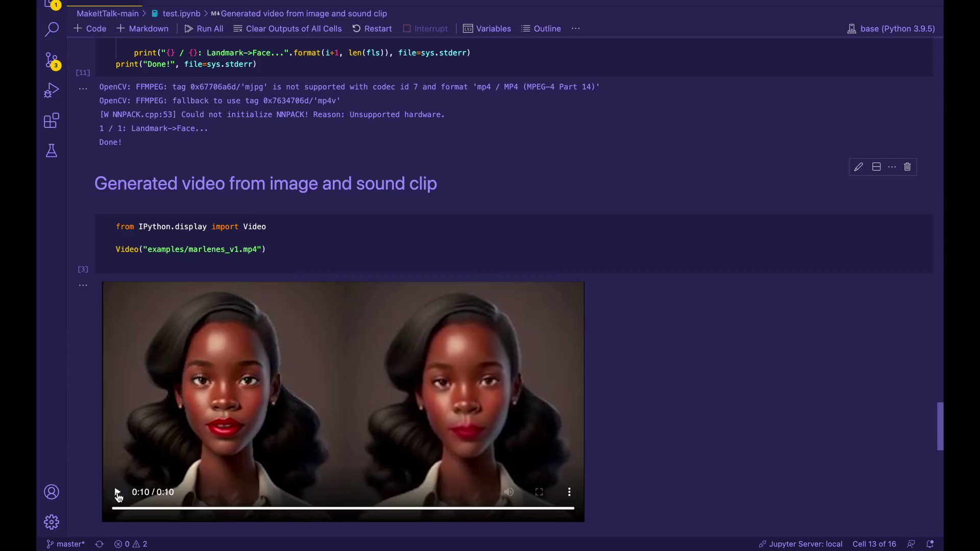
Task: Open the Extensions view
Action: click(x=51, y=120)
